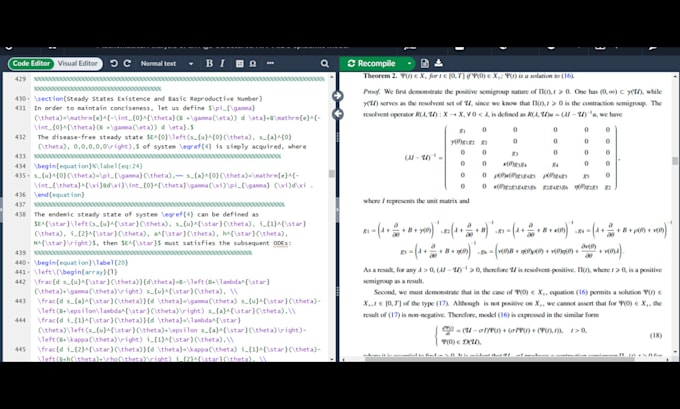
Task: Insert a symbol using Omega icon
Action: coord(253,63)
